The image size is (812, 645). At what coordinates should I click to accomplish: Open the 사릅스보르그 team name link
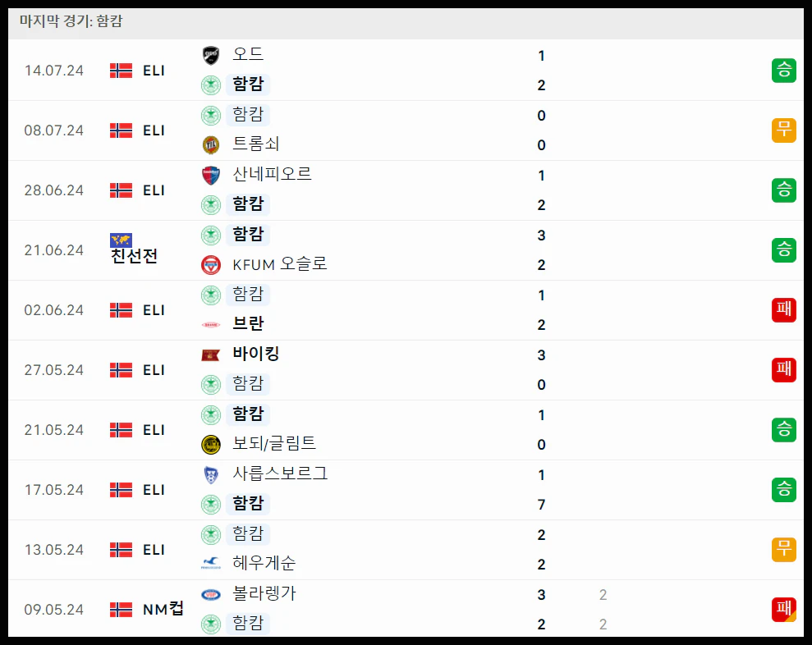(280, 473)
